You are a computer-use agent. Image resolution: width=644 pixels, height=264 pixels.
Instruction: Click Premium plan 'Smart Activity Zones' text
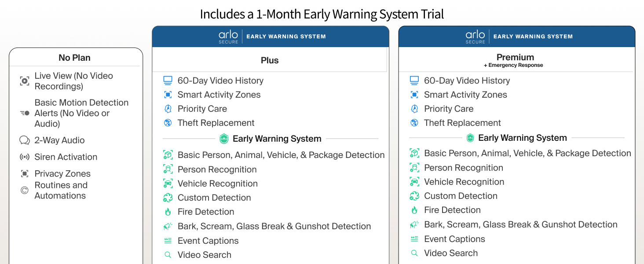pos(465,95)
